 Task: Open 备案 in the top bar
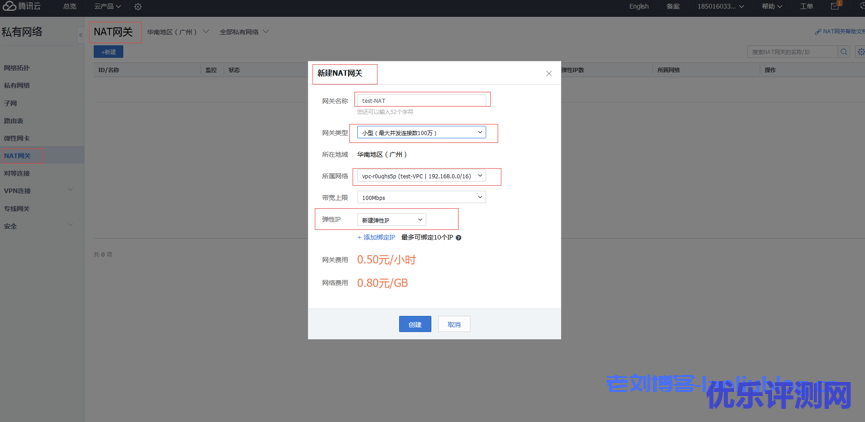click(x=673, y=7)
